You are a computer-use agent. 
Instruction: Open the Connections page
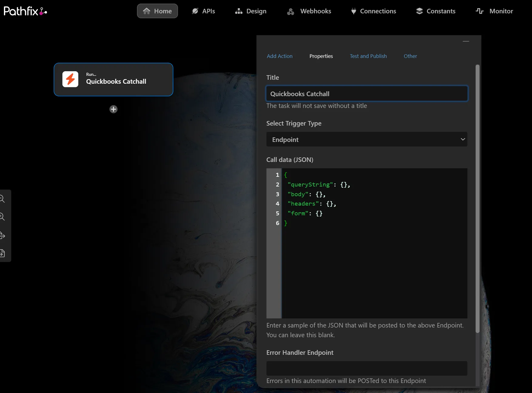(x=373, y=11)
